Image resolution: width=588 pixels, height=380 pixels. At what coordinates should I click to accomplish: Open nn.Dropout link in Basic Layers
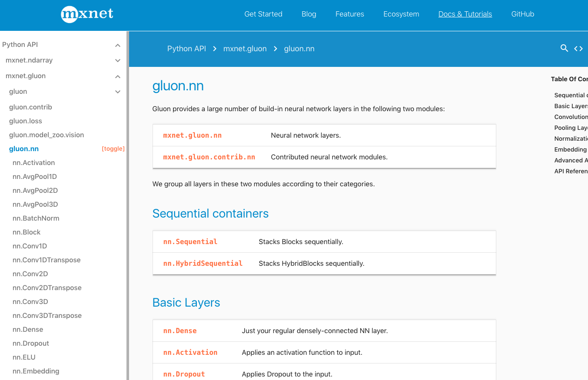click(184, 374)
